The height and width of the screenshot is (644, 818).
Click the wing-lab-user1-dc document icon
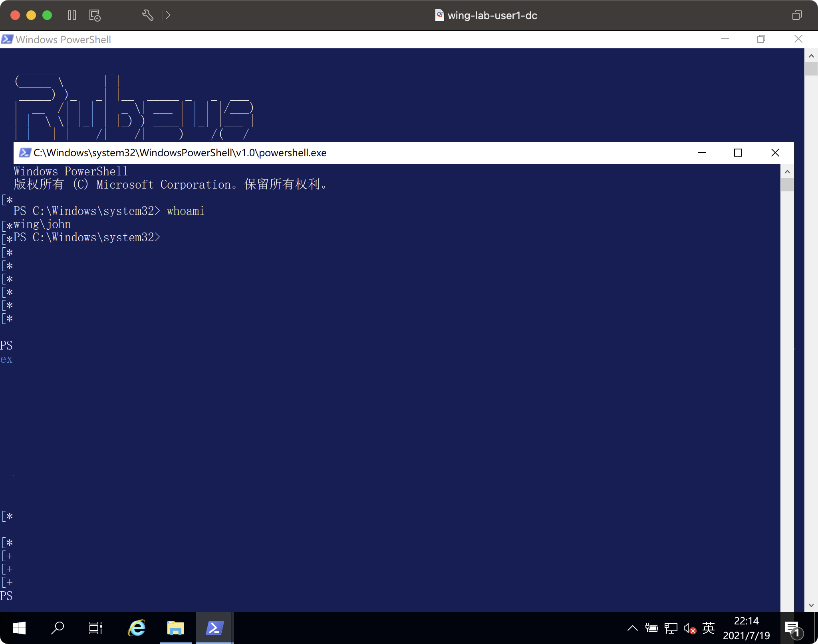[x=439, y=15]
